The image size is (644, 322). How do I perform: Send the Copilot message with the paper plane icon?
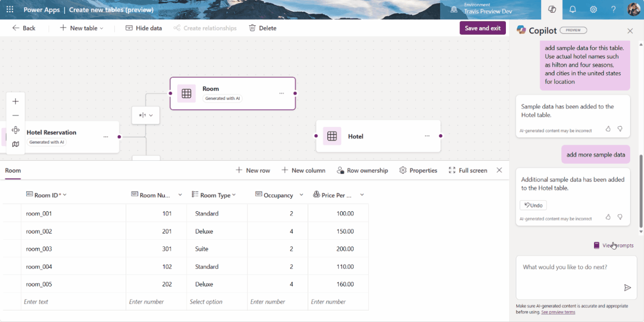pos(627,287)
